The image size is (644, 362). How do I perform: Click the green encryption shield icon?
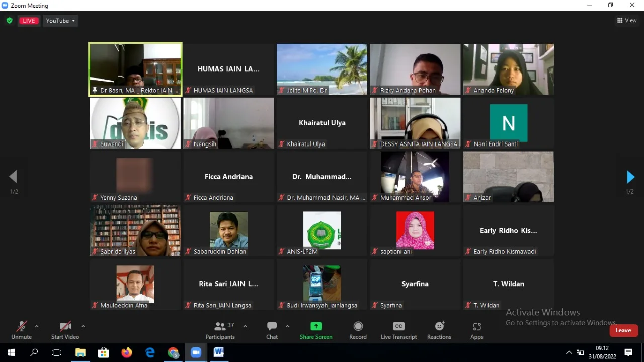[9, 21]
